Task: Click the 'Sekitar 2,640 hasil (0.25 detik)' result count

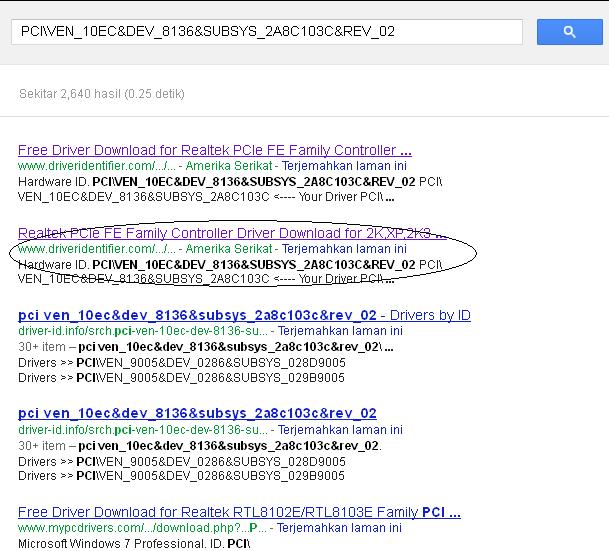Action: [x=102, y=94]
